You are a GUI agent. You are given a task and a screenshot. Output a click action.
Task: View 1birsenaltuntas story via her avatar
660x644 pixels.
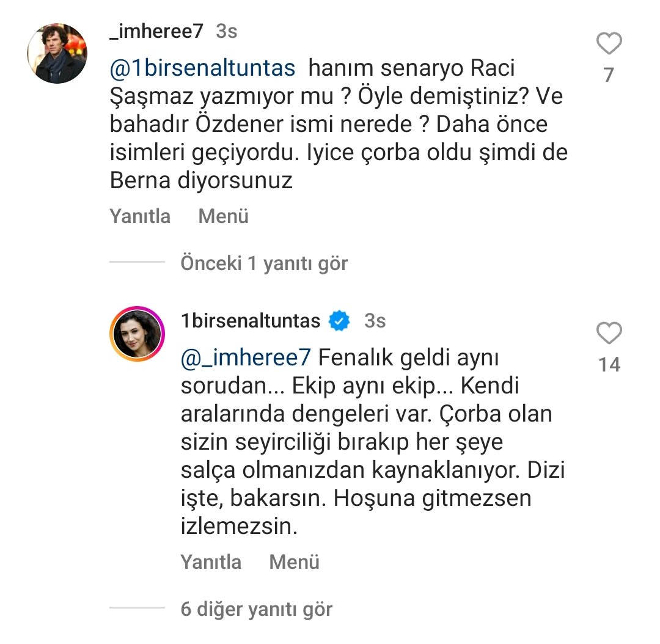coord(137,334)
